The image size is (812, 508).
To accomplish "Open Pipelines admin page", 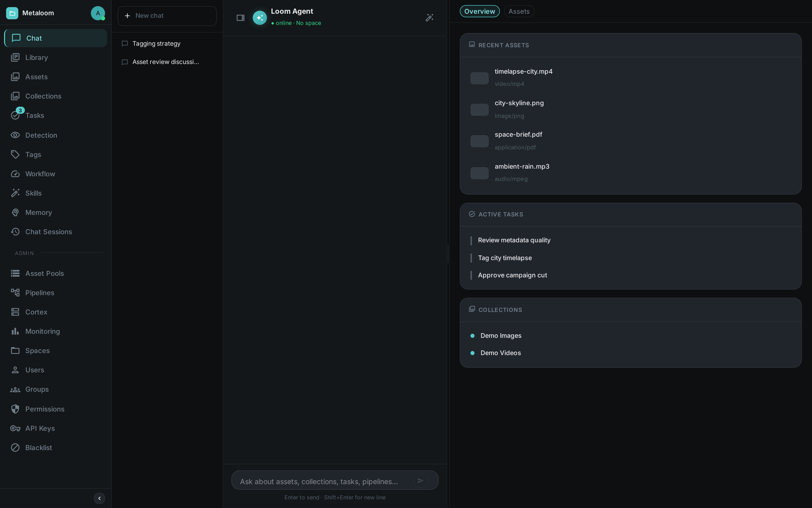I will pyautogui.click(x=55, y=293).
